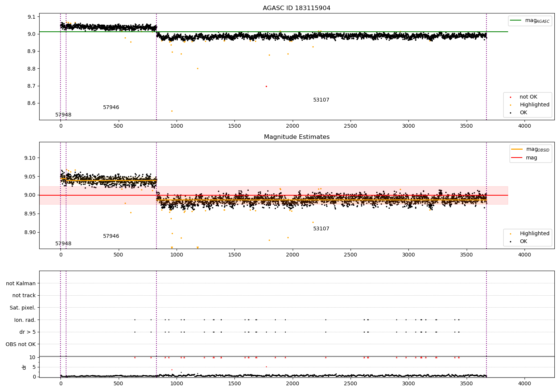Click the 'dr' axis label

24,367
